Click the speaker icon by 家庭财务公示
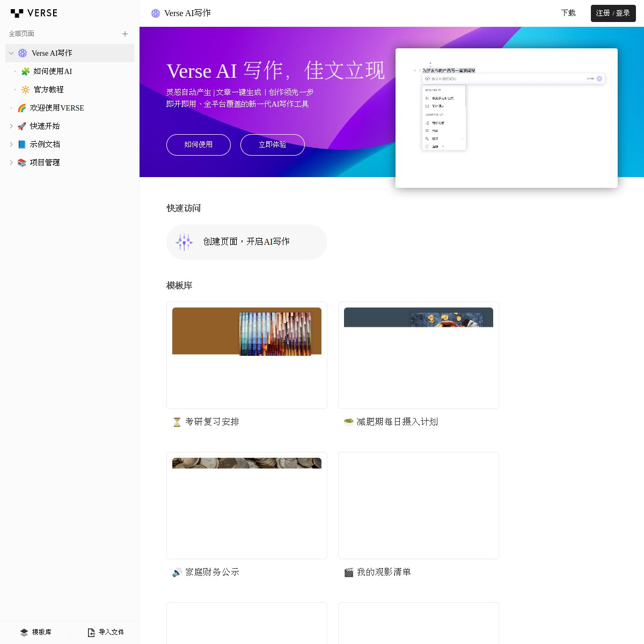Image resolution: width=644 pixels, height=644 pixels. 177,573
